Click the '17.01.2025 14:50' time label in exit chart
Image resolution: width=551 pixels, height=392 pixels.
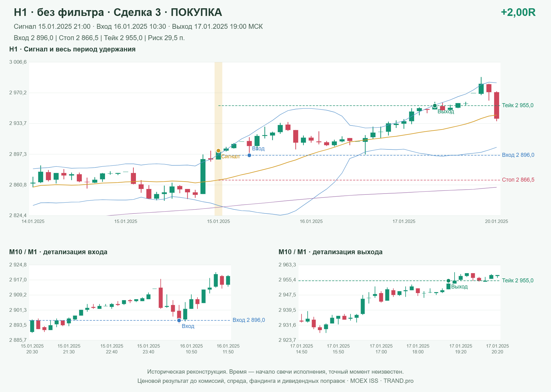click(302, 349)
